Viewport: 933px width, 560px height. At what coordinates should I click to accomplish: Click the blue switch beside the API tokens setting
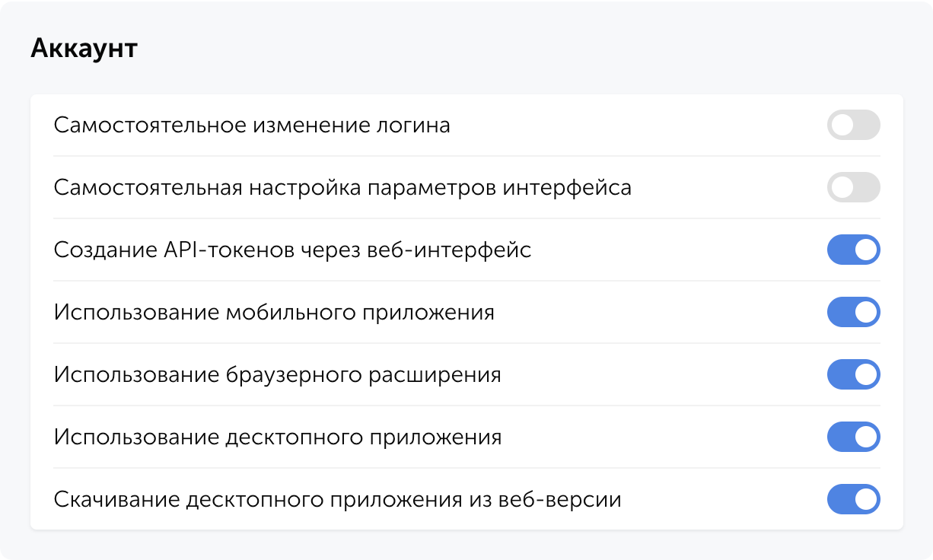click(x=853, y=250)
